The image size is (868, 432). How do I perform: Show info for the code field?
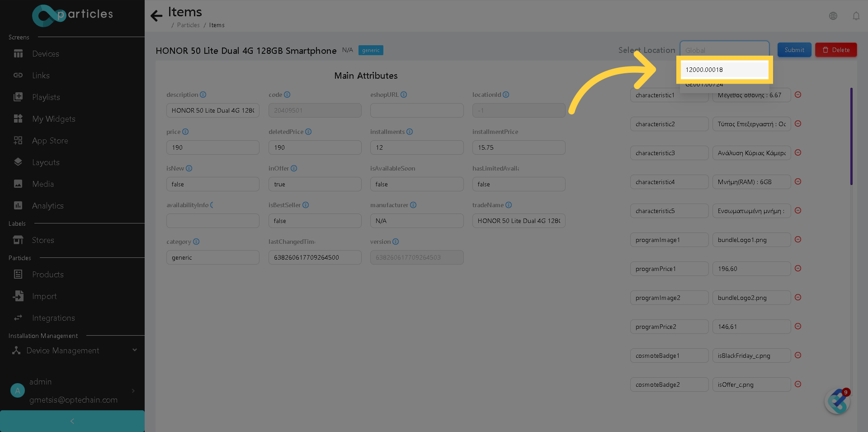(x=287, y=95)
